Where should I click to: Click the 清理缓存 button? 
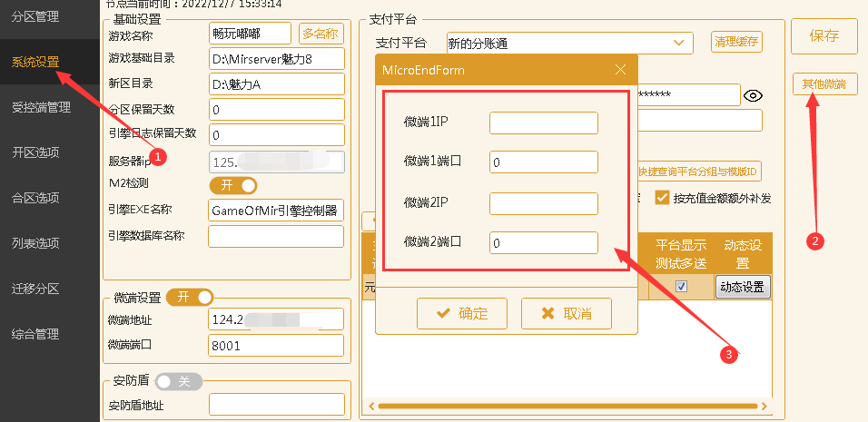tap(736, 42)
